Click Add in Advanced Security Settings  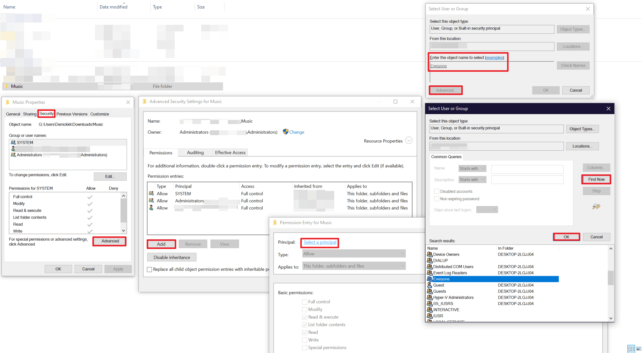tap(161, 244)
